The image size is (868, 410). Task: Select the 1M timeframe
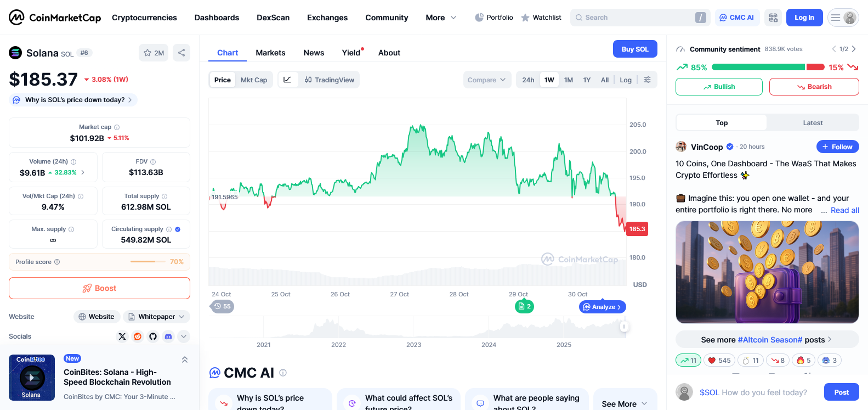tap(569, 80)
